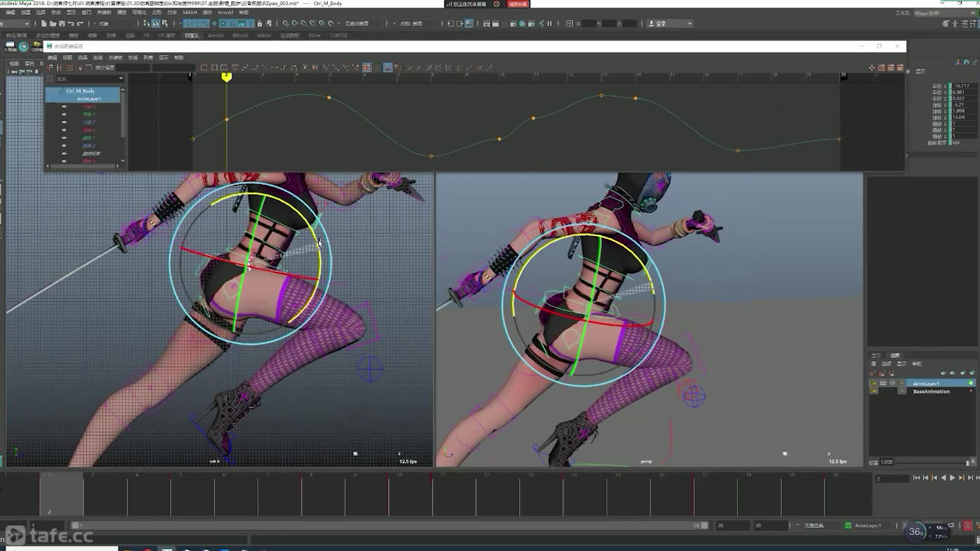Viewport: 980px width, 551px height.
Task: Switch to the Bifrost shelf tab
Action: [240, 35]
